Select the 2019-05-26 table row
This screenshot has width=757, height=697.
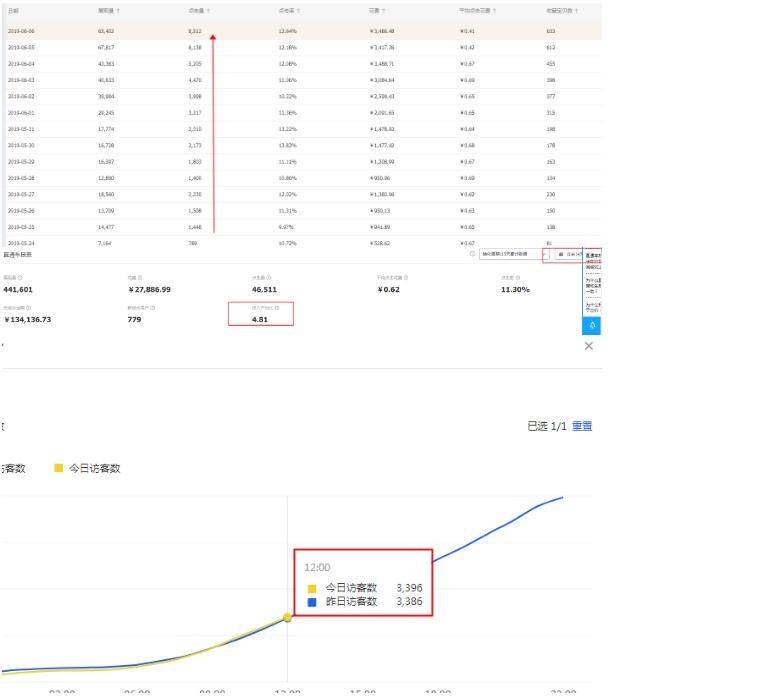tap(302, 210)
